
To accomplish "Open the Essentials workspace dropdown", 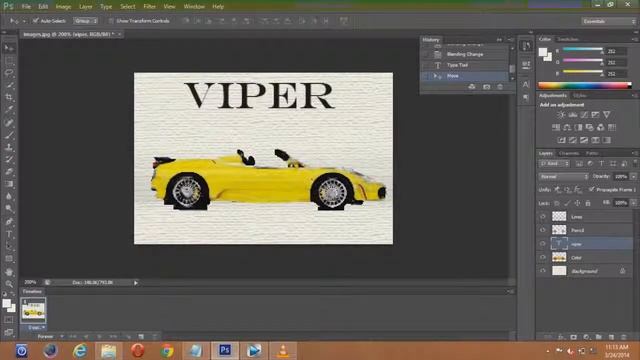I will coord(608,21).
